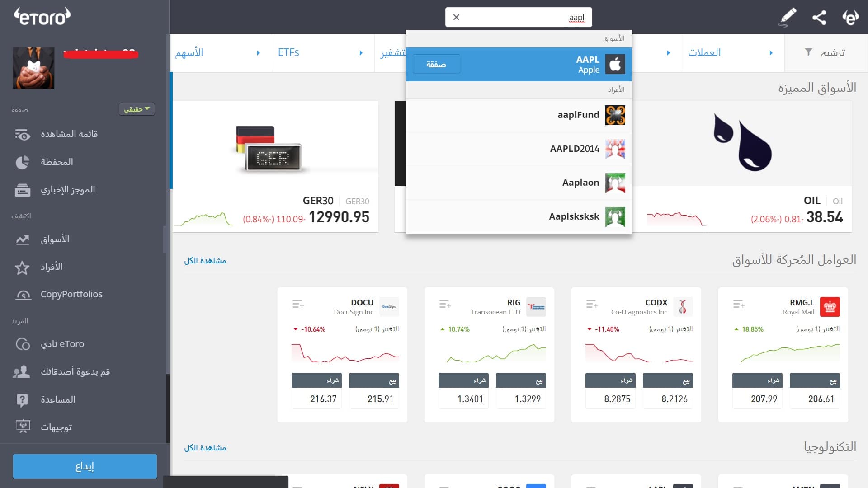Select aaplFund user from search results

coord(578,115)
